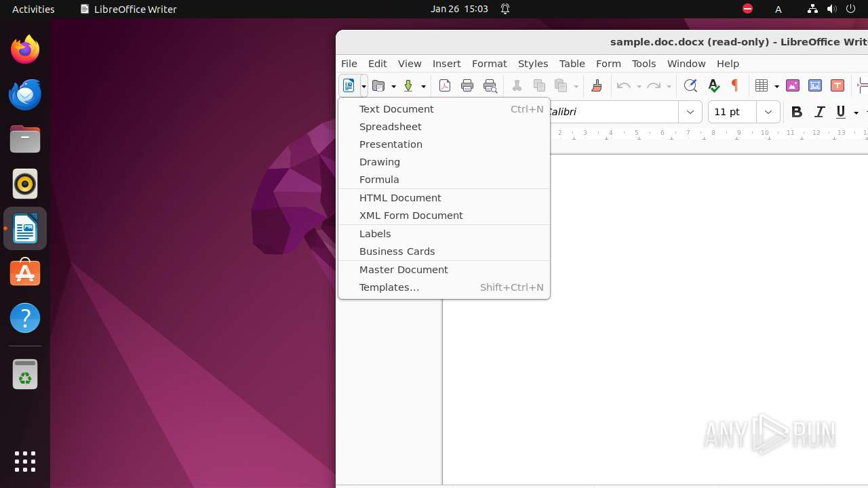This screenshot has width=868, height=488.
Task: Choose Drawing from the New menu
Action: 443,161
